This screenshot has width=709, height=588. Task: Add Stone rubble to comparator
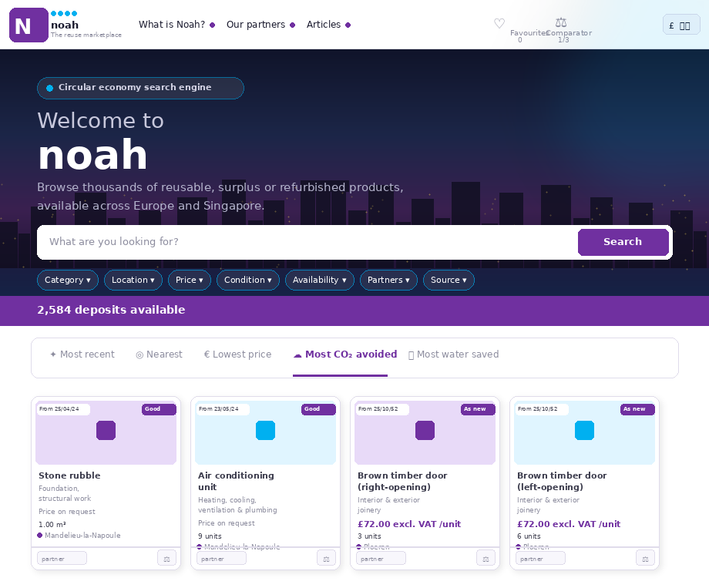[166, 558]
